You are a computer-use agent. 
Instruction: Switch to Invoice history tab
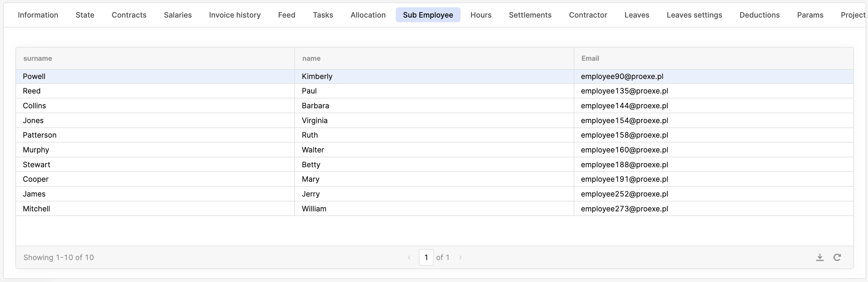(235, 15)
